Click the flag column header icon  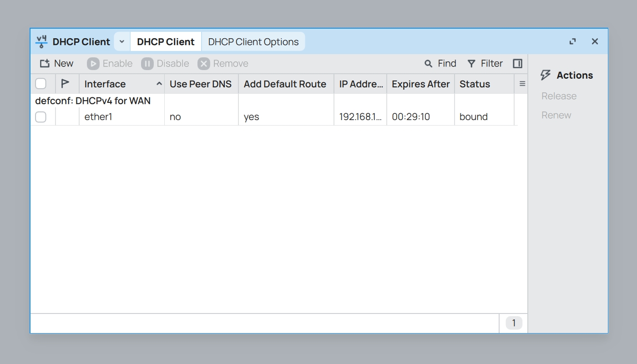pyautogui.click(x=65, y=84)
